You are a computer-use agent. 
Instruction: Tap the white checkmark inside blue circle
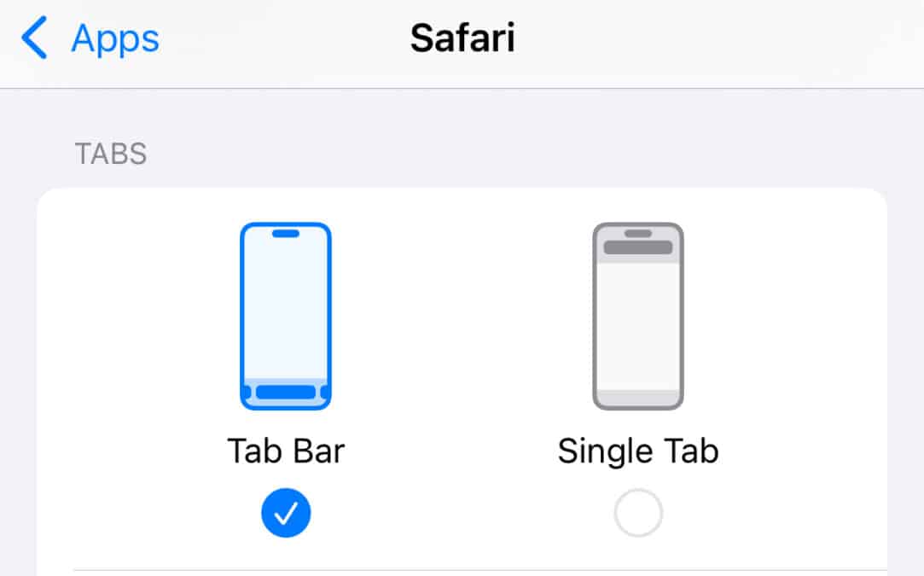click(x=286, y=514)
